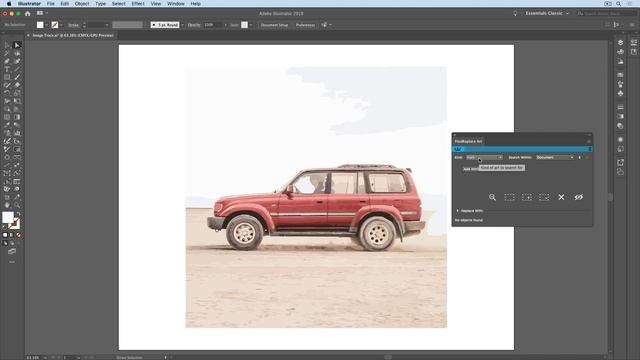Open the brush definition 5 pt. Round dropdown

tap(182, 25)
